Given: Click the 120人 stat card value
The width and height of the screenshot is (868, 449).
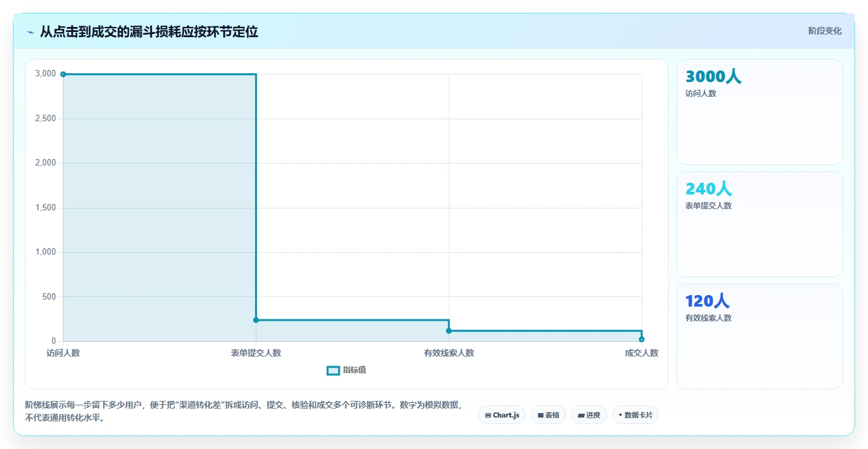Looking at the screenshot, I should click(x=707, y=301).
